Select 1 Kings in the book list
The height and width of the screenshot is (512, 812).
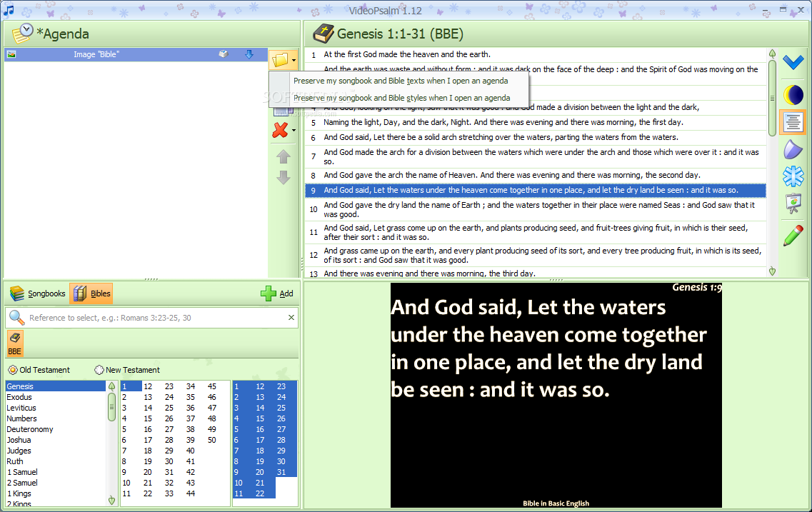click(56, 493)
